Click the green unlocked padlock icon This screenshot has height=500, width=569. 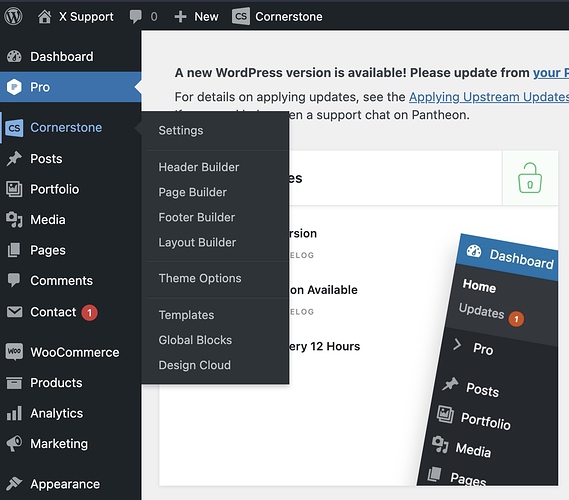pos(530,178)
